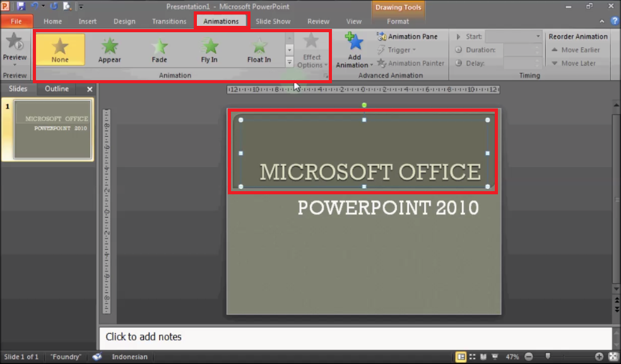Show next row of animation gallery
621x364 pixels.
(x=290, y=50)
